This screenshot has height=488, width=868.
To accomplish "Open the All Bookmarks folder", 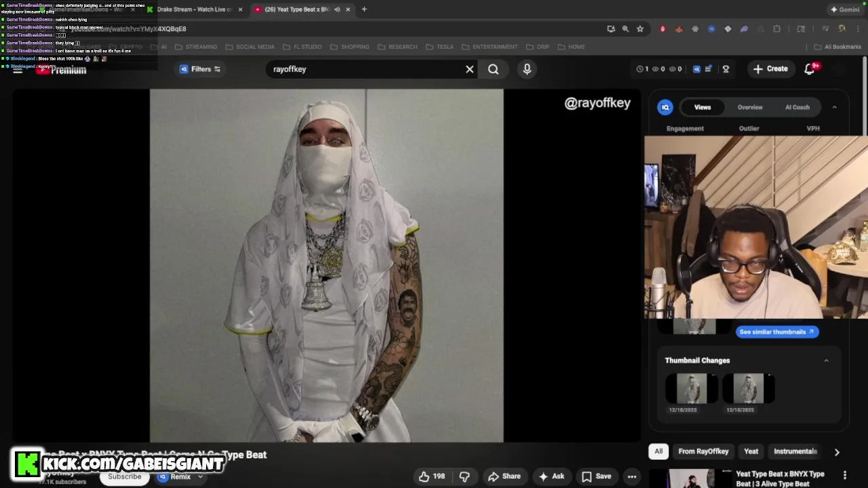I will click(x=837, y=47).
